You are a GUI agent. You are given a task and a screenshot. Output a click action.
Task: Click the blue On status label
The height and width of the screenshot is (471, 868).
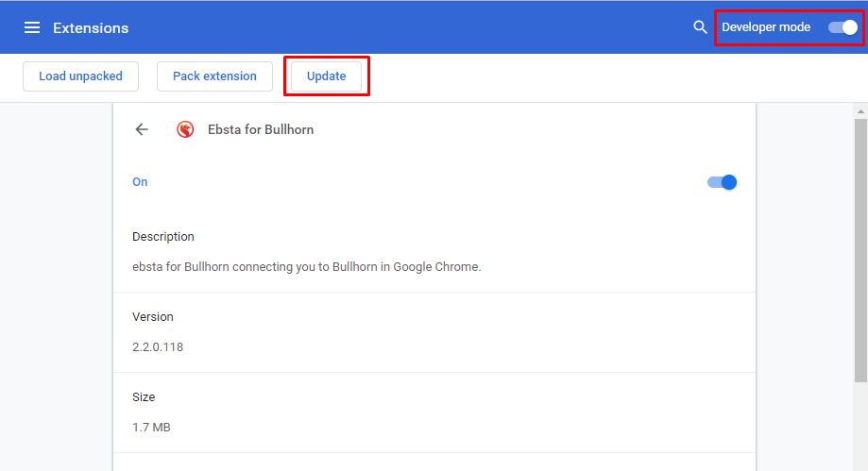pyautogui.click(x=140, y=182)
